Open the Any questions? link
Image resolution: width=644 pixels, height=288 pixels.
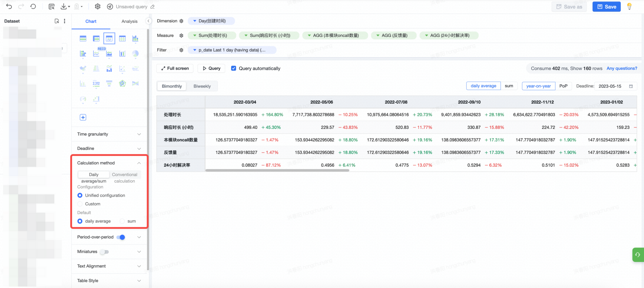(622, 68)
